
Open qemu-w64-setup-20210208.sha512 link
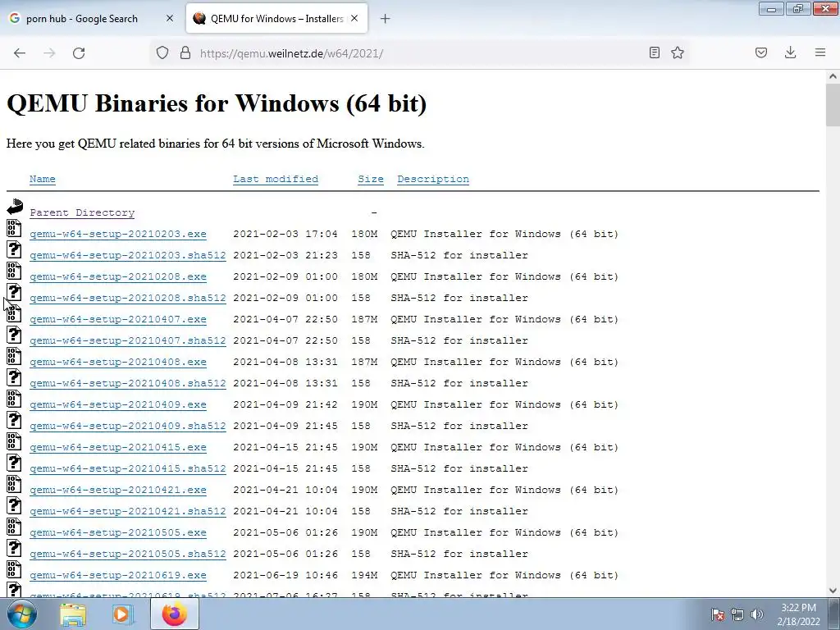pyautogui.click(x=127, y=298)
